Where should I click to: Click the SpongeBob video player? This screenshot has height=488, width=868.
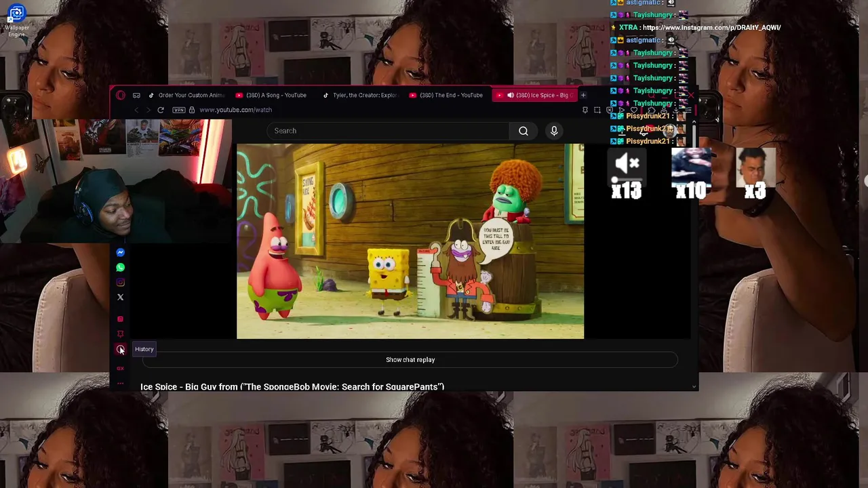tap(410, 241)
